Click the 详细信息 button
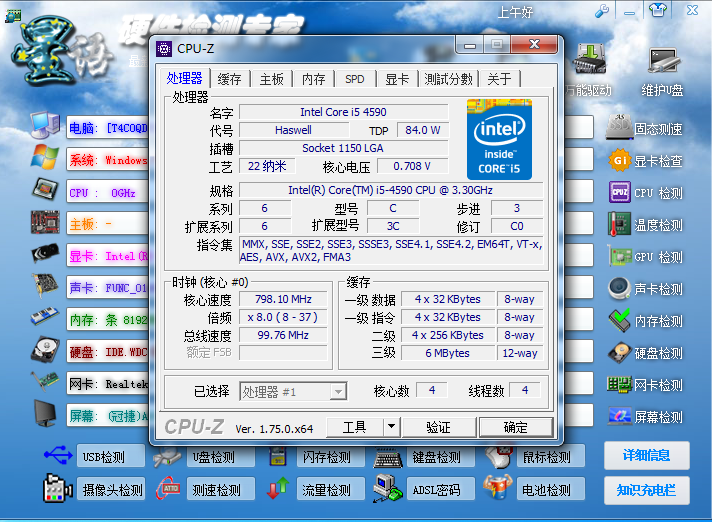Screen dimensions: 712x522 point(647,455)
